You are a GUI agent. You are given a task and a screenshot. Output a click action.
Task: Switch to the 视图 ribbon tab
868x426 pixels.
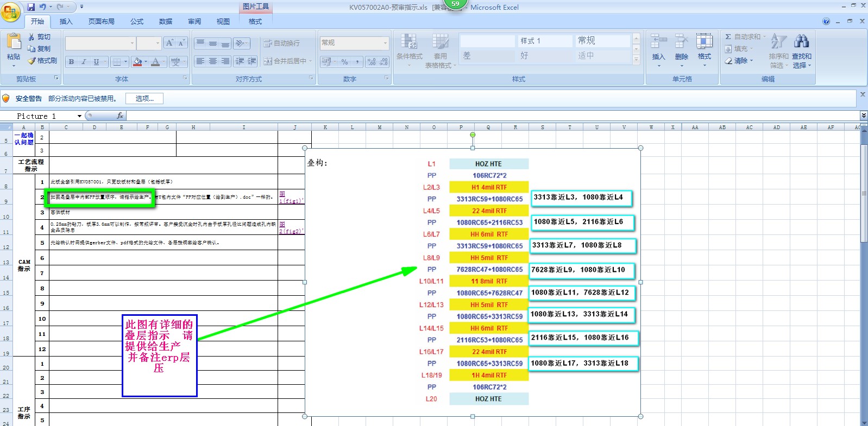[223, 22]
